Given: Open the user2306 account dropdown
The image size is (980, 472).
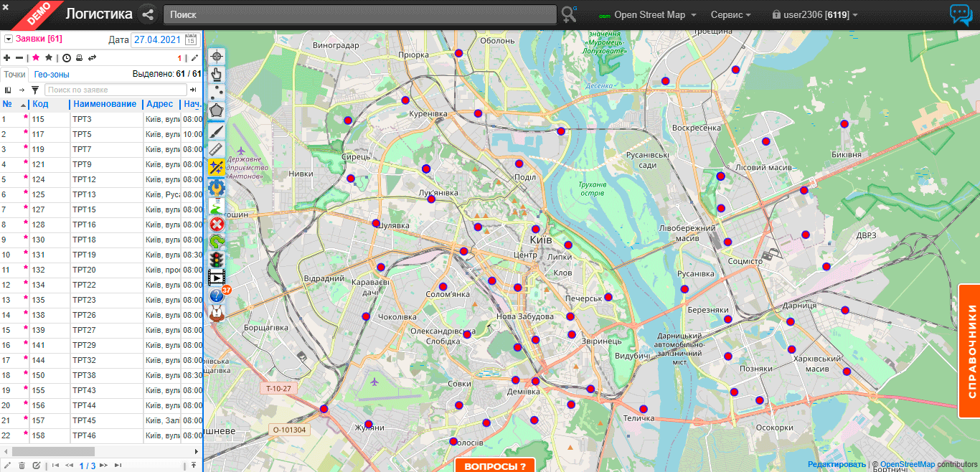Looking at the screenshot, I should click(815, 15).
